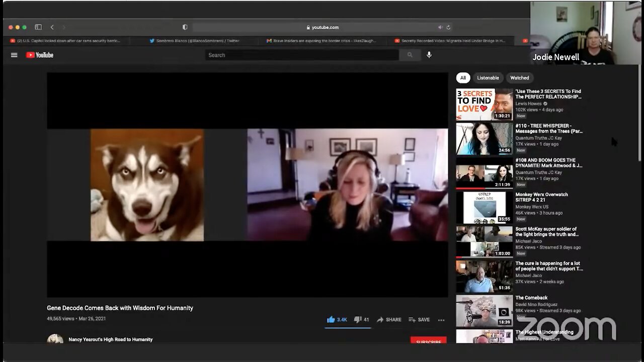The width and height of the screenshot is (644, 362).
Task: Switch to the U.S. Capitol locked down tab
Action: [67, 41]
